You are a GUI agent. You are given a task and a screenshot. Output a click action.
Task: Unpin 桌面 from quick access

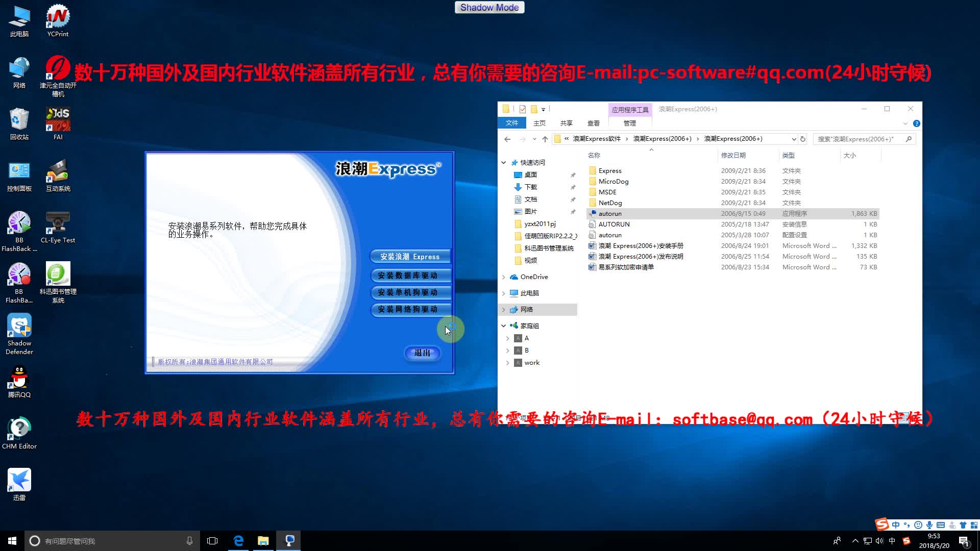coord(573,174)
